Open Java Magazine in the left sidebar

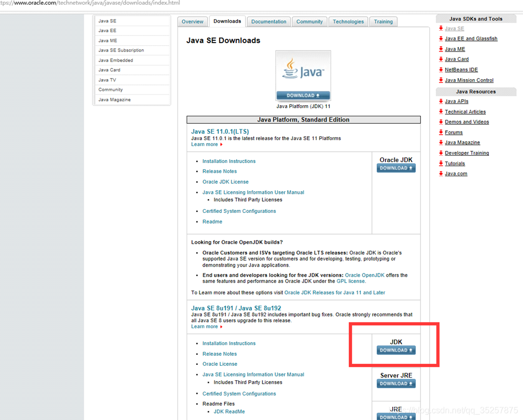tap(132, 99)
